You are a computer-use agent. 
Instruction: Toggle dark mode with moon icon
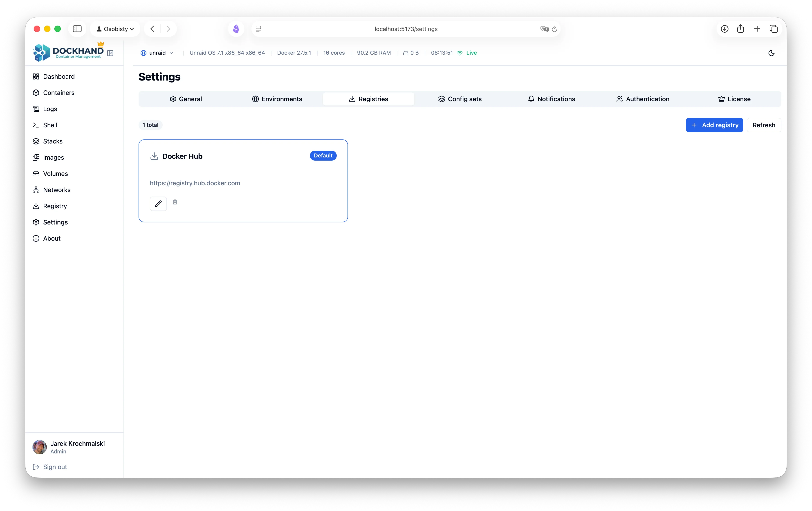click(x=771, y=53)
